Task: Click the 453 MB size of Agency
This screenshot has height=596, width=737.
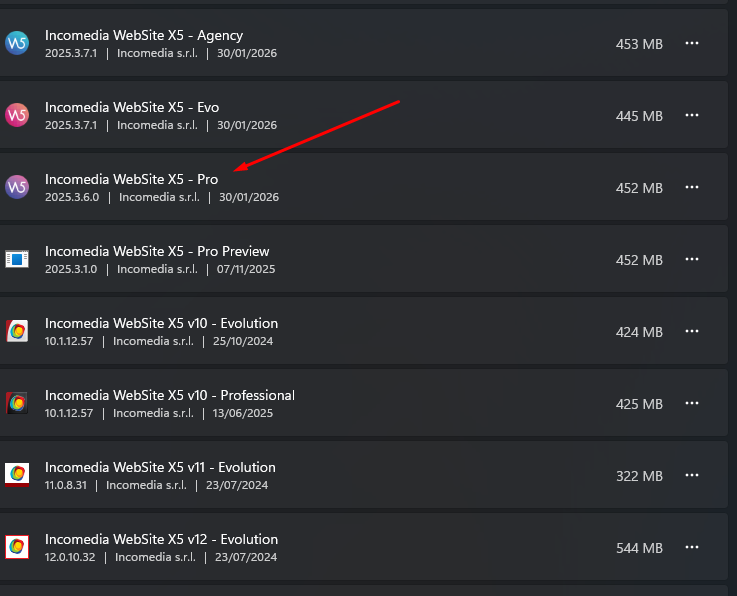Action: click(x=639, y=44)
